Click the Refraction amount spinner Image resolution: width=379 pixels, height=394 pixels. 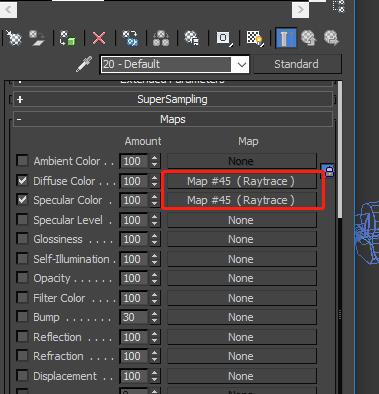pyautogui.click(x=154, y=356)
